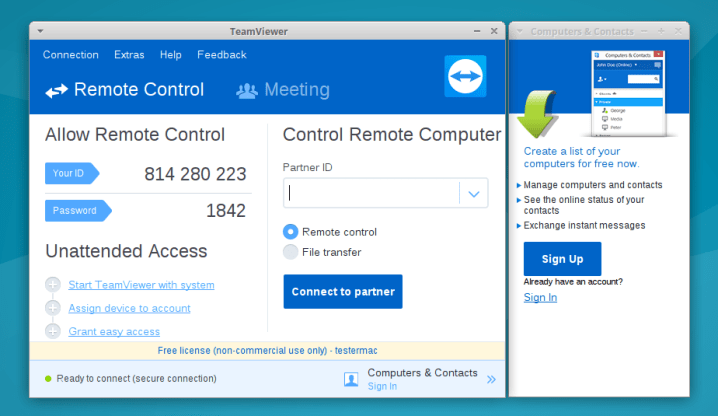Click the password value 1842
The width and height of the screenshot is (718, 416).
226,211
